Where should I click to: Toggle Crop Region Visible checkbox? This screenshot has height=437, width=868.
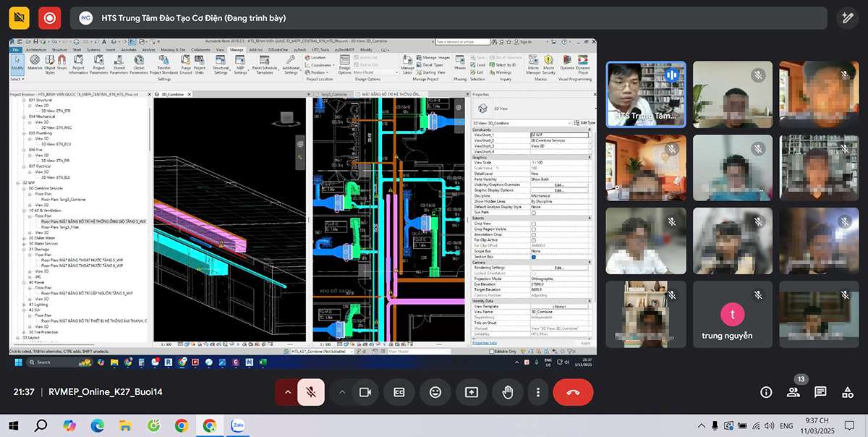tap(534, 229)
